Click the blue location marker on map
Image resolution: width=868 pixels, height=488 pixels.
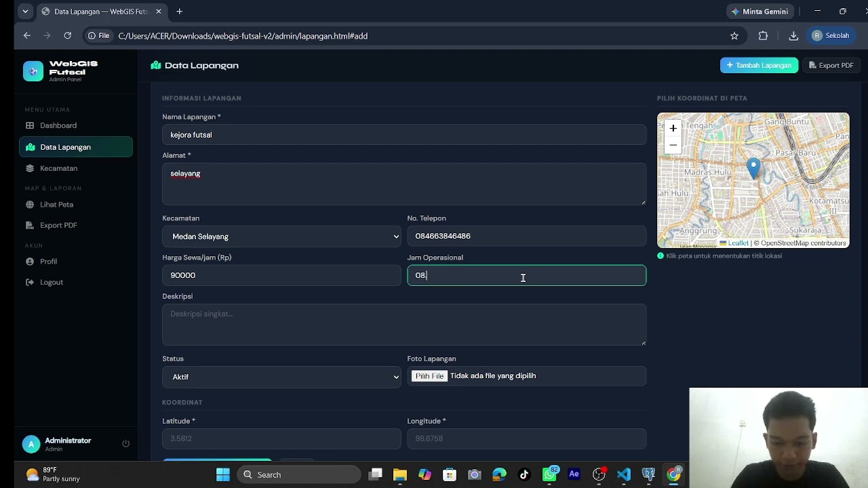click(x=753, y=168)
